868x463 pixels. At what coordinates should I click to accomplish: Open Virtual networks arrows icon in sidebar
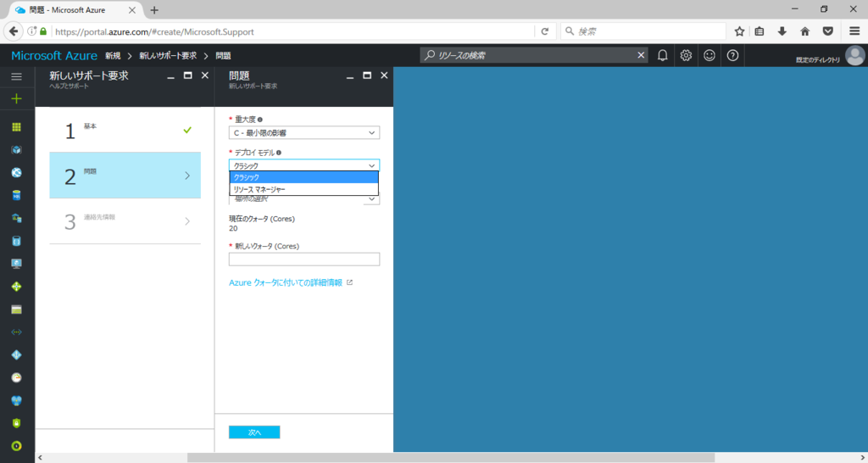point(17,332)
